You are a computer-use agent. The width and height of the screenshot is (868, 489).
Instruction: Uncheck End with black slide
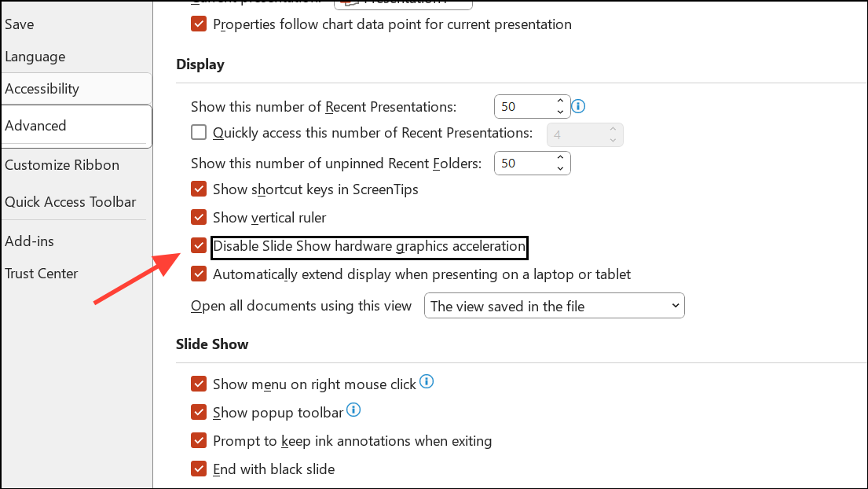coord(199,469)
